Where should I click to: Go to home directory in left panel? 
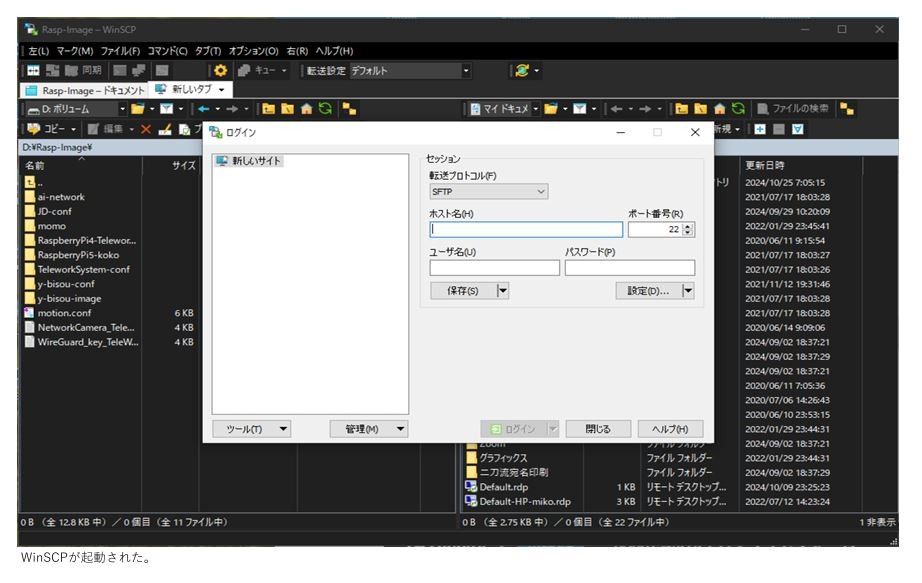pyautogui.click(x=306, y=109)
